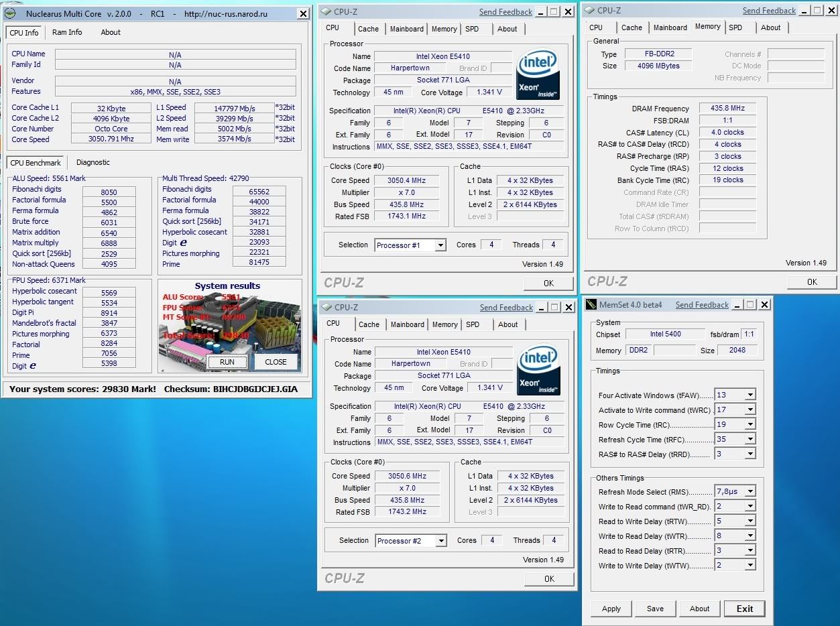The height and width of the screenshot is (626, 840).
Task: Select the CPU Benchmark tab in Nuclearus
Action: click(x=36, y=163)
